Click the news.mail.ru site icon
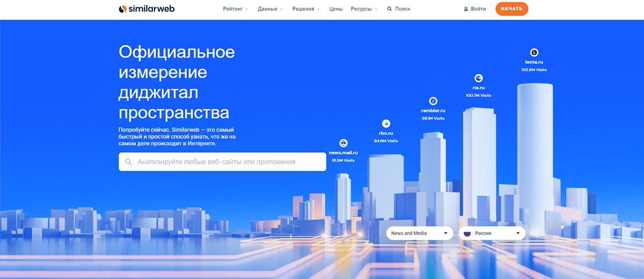The height and width of the screenshot is (279, 644). tap(343, 143)
